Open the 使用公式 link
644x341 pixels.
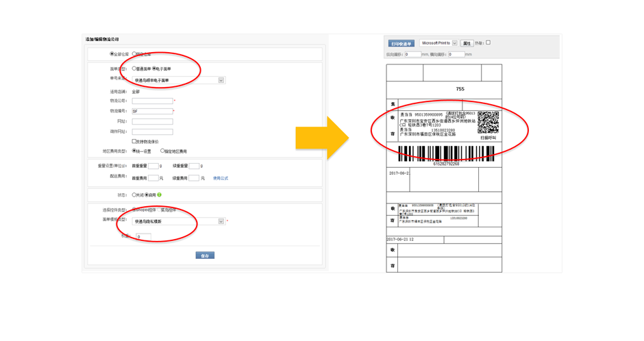(x=221, y=179)
